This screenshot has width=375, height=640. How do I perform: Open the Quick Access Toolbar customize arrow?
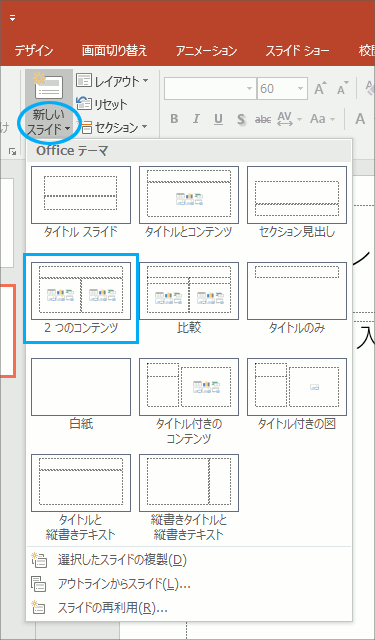[x=12, y=18]
